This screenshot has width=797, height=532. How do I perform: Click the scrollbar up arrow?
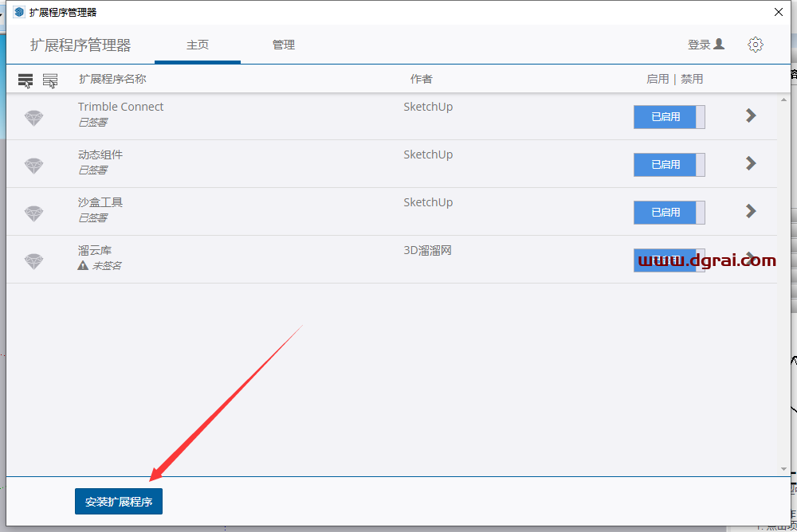[x=783, y=100]
